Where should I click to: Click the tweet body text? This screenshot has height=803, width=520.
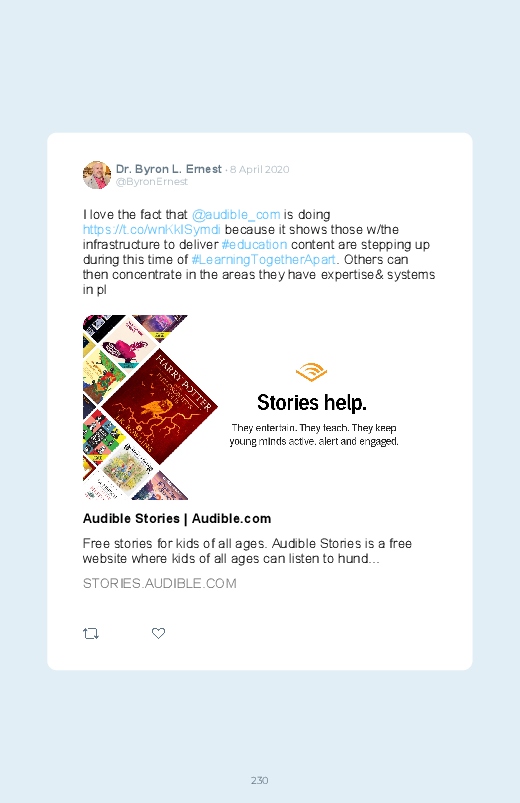259,252
